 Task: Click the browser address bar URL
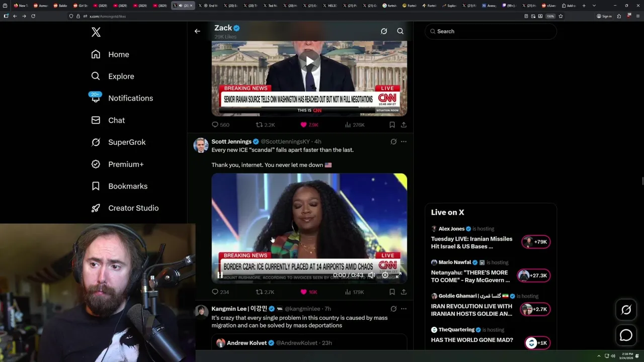pyautogui.click(x=108, y=16)
